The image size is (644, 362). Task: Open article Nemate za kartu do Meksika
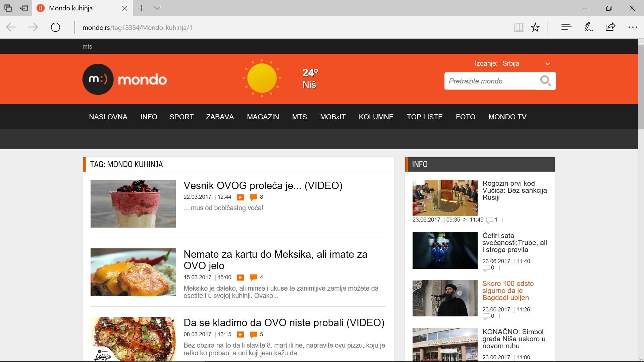(x=275, y=260)
